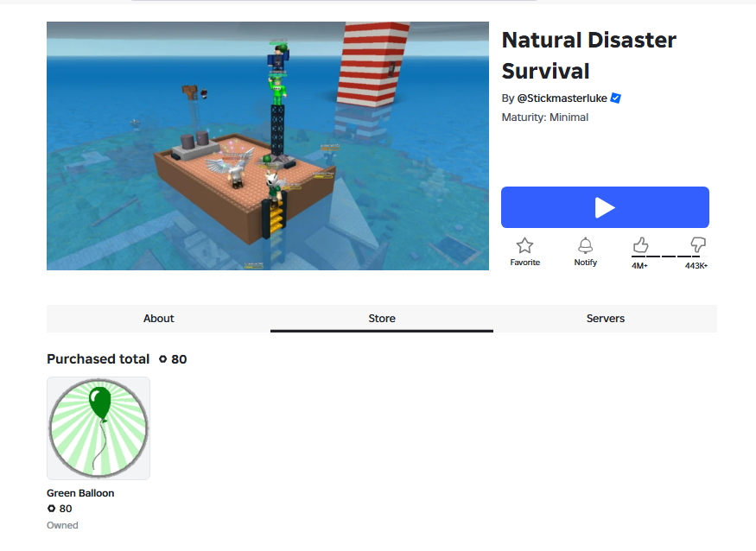Image resolution: width=756 pixels, height=551 pixels.
Task: Open the About tab
Action: click(x=159, y=318)
